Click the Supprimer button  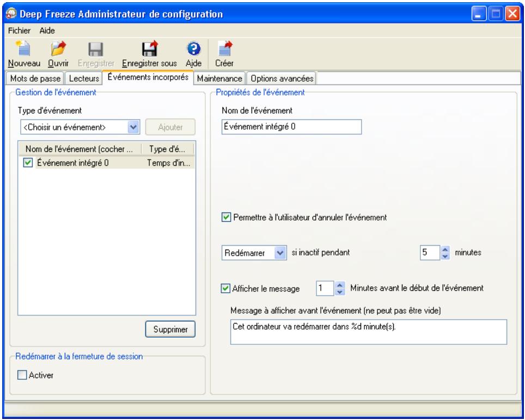(170, 329)
